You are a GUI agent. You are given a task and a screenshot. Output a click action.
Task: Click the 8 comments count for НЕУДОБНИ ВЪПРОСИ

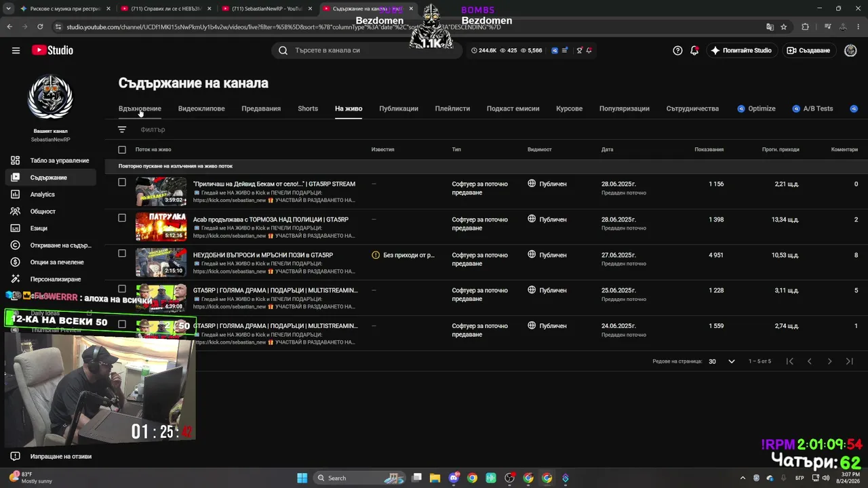tap(856, 256)
